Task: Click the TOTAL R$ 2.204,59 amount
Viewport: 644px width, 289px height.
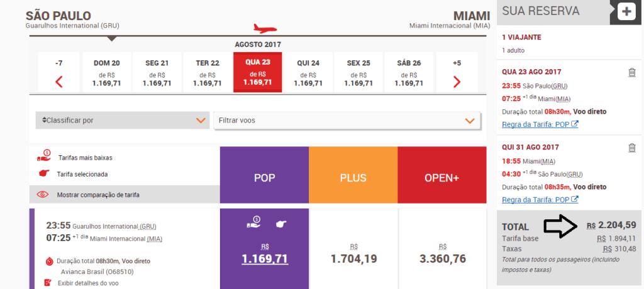Action: 611,225
